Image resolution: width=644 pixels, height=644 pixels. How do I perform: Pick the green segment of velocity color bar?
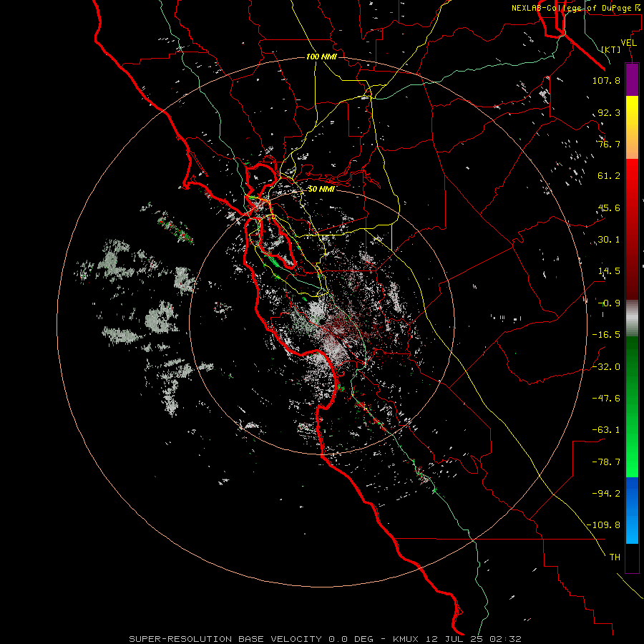click(x=632, y=406)
